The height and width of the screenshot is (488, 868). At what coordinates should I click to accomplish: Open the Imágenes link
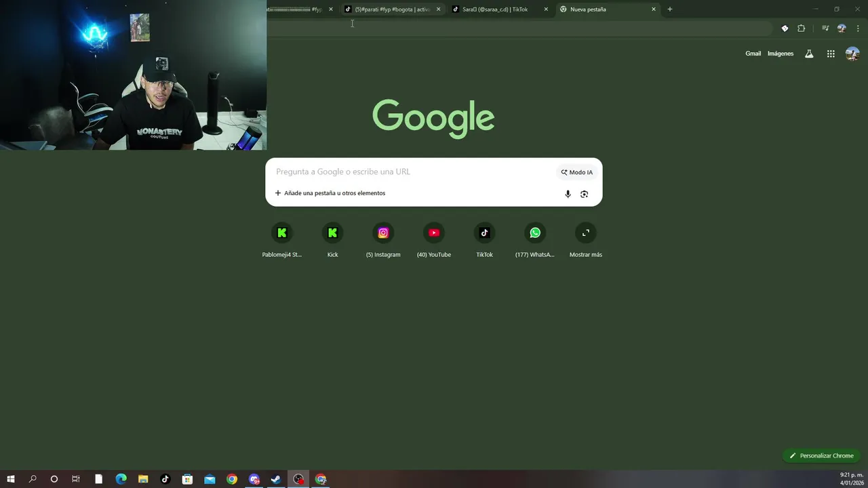pyautogui.click(x=781, y=54)
